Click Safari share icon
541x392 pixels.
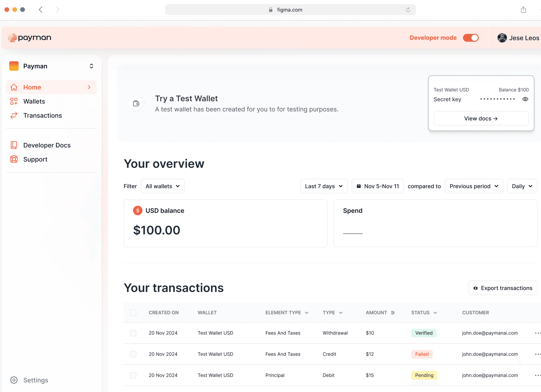(523, 10)
